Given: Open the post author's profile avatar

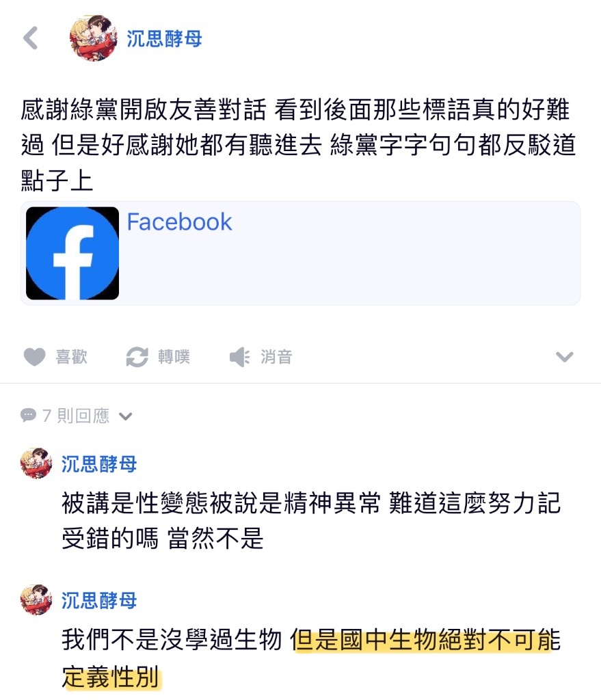Looking at the screenshot, I should 93,38.
